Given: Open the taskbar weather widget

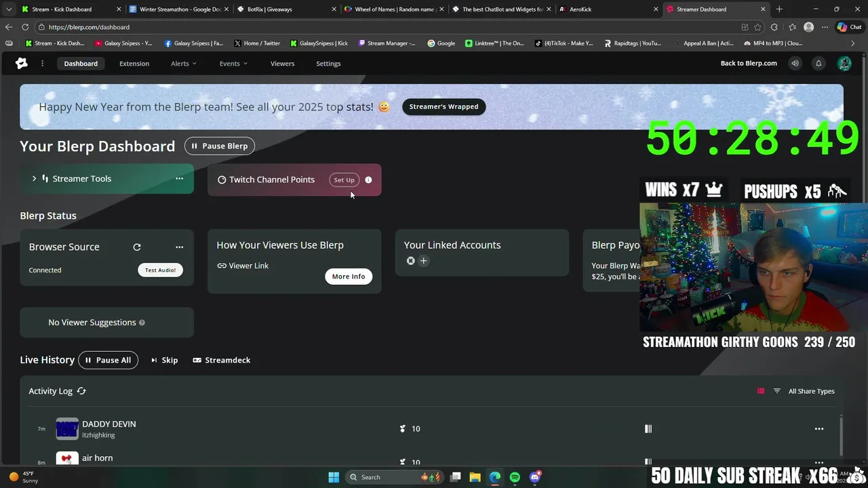Looking at the screenshot, I should point(24,477).
